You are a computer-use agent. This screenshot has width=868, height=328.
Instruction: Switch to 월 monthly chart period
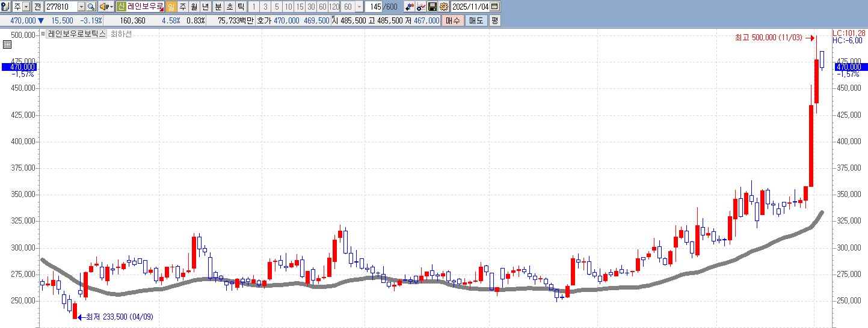tap(194, 7)
